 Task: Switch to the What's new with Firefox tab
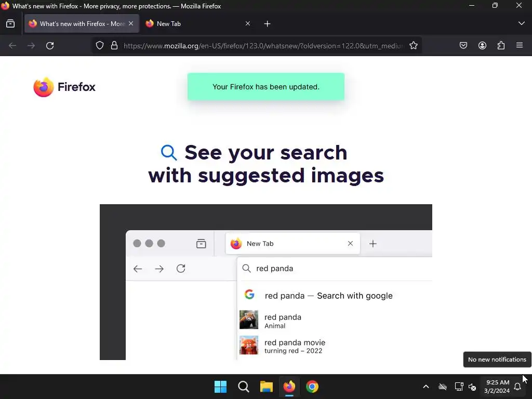tap(82, 24)
